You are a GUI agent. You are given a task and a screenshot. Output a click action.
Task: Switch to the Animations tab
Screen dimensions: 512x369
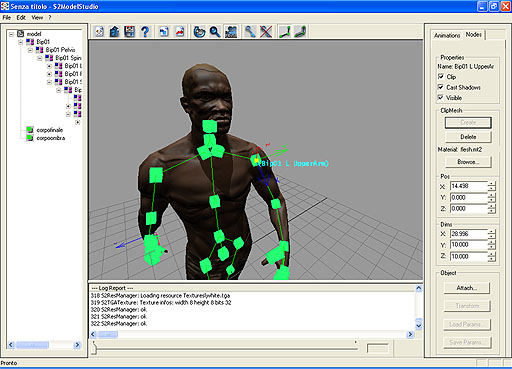click(x=447, y=35)
